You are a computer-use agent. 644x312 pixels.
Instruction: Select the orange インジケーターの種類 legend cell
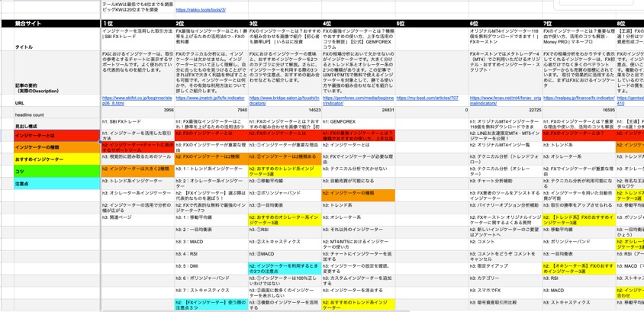[x=50, y=147]
